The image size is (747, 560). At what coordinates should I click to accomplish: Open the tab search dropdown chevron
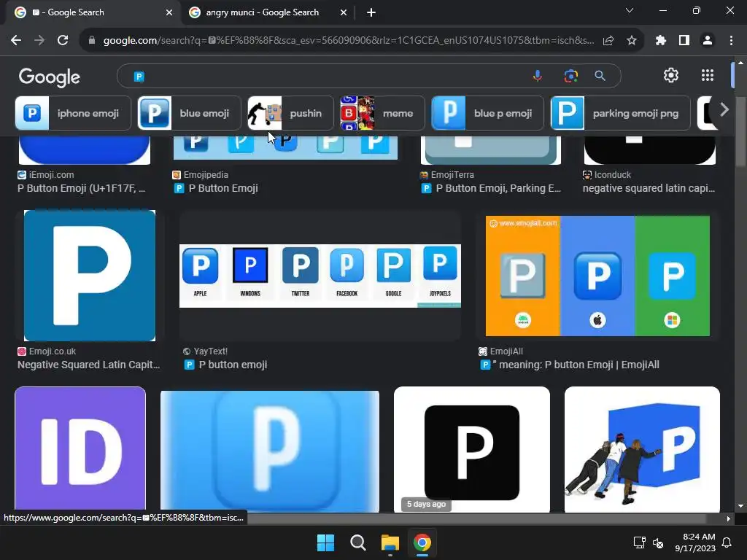[x=630, y=10]
